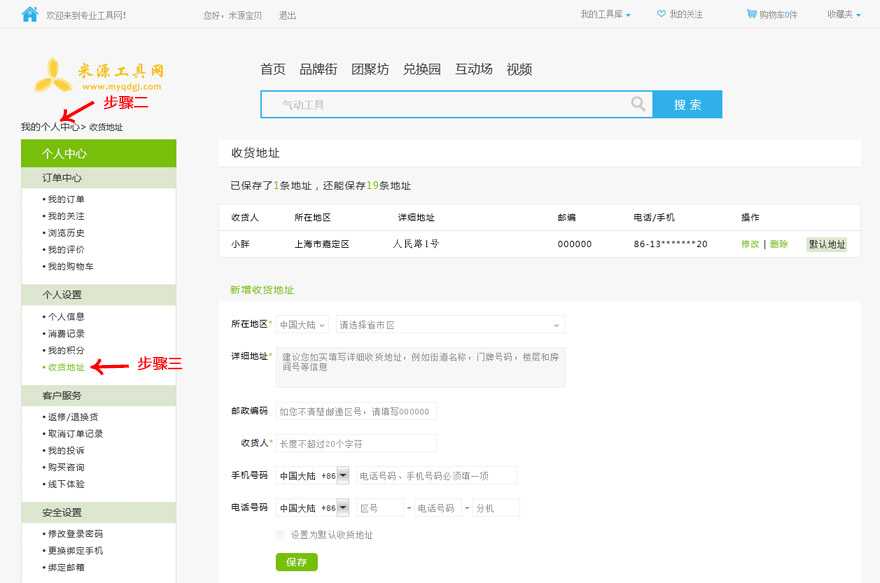Open 我的投诉 in sidebar

pyautogui.click(x=66, y=451)
